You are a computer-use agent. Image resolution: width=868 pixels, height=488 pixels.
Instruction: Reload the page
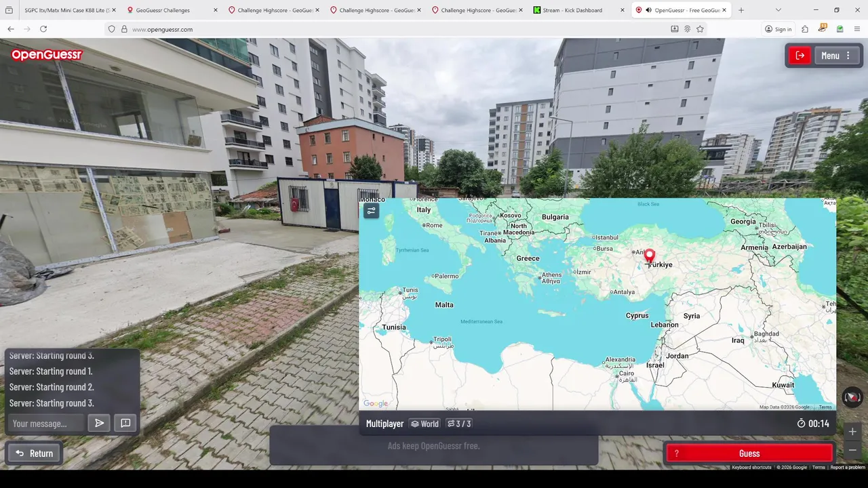tap(43, 29)
